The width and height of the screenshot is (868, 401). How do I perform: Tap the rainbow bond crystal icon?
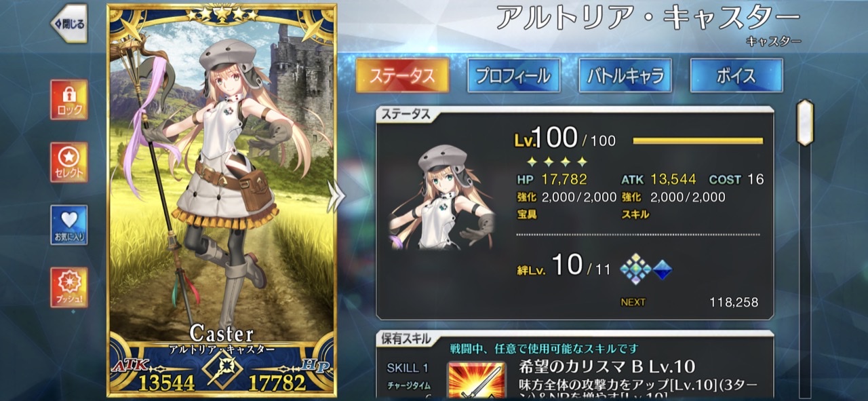635,269
